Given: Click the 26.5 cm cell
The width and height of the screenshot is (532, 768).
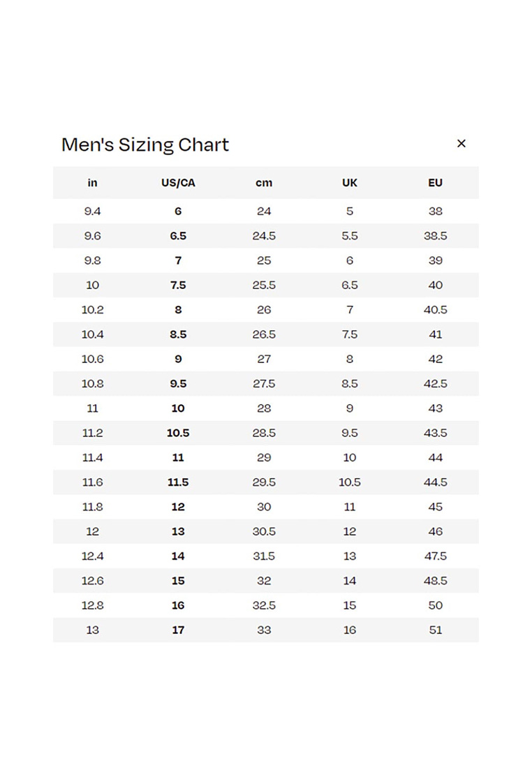Looking at the screenshot, I should pyautogui.click(x=264, y=334).
